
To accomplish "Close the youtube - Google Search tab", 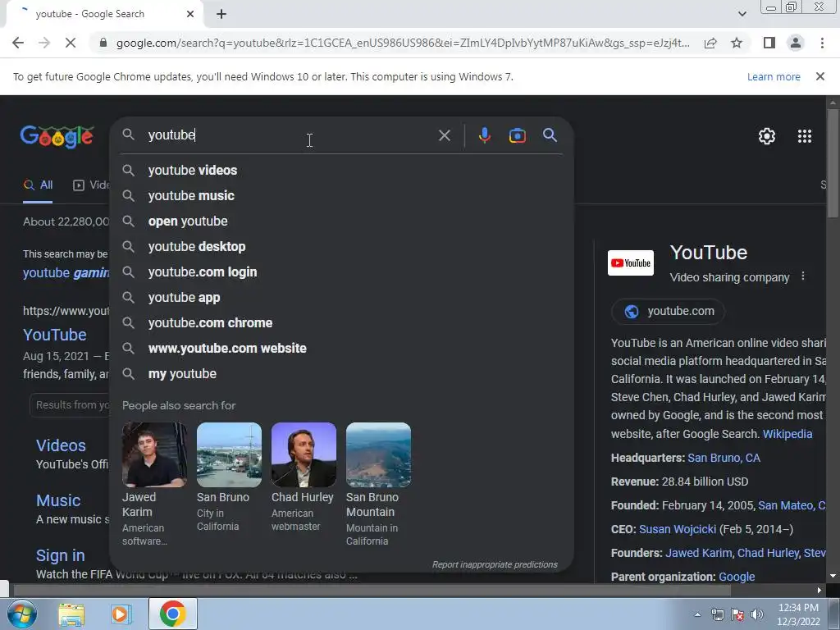I will [190, 14].
